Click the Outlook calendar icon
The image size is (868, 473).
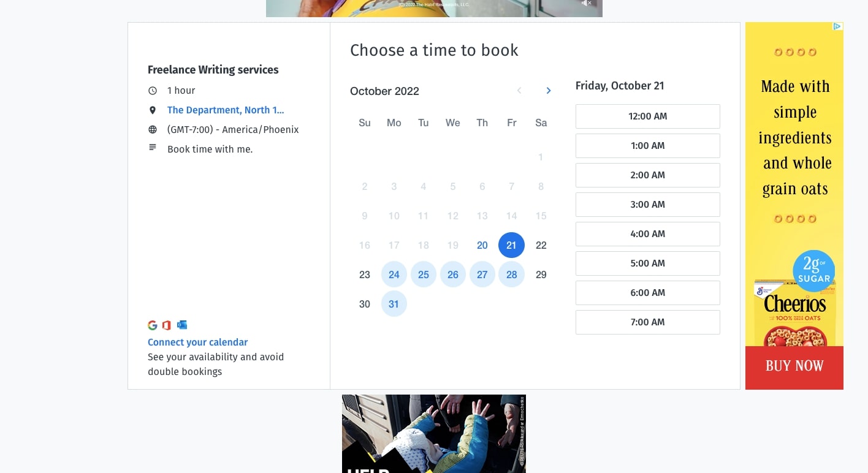pyautogui.click(x=181, y=325)
